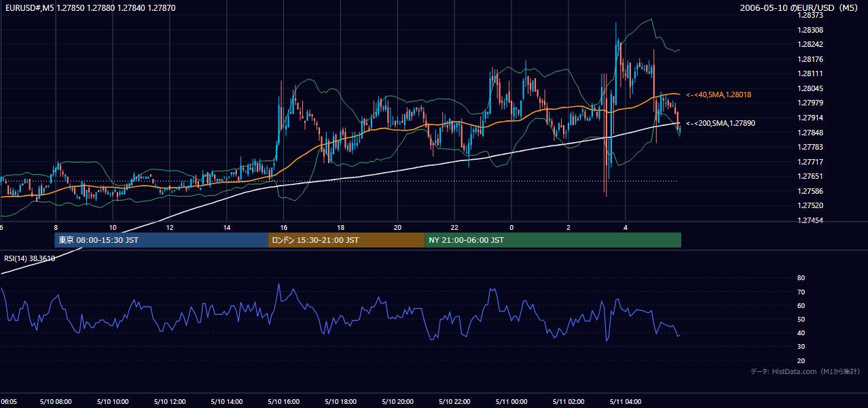
Task: Click RSI level 40 on the axis
Action: coord(801,333)
